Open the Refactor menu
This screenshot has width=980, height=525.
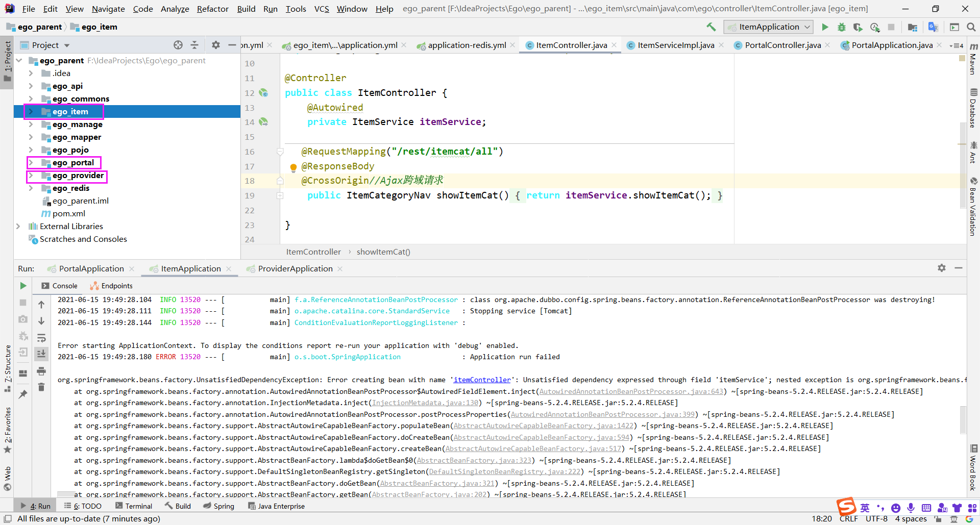coord(212,9)
